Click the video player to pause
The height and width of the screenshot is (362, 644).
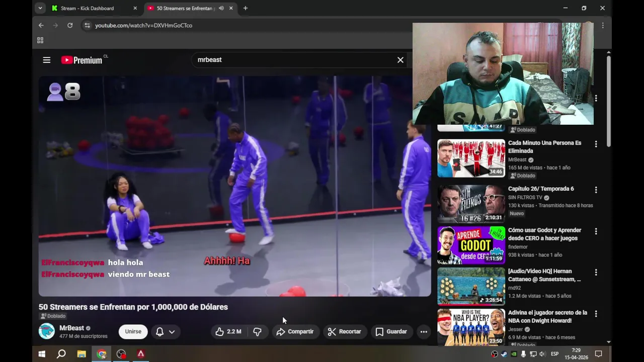click(234, 186)
